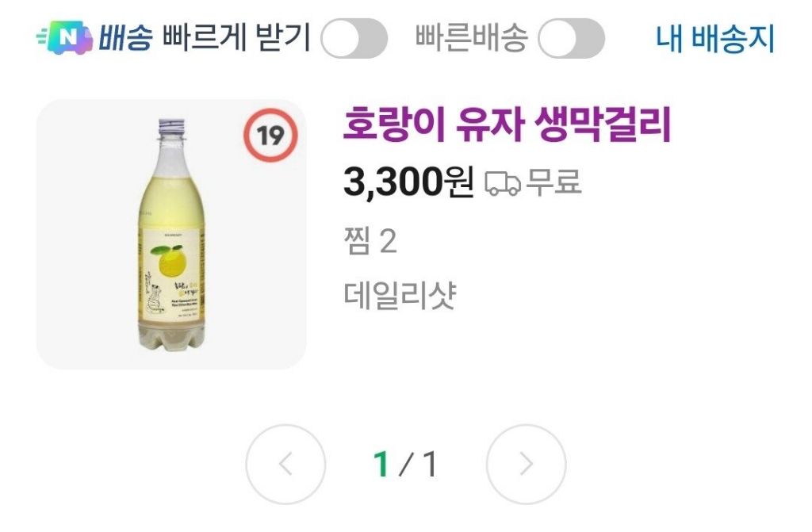Click the red 19 age-restriction badge
This screenshot has height=532, width=812.
(x=270, y=136)
